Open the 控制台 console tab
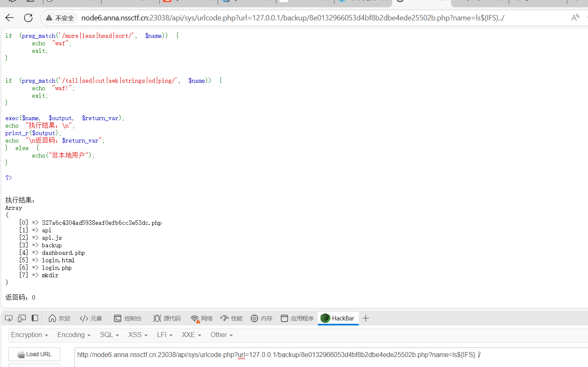 128,318
